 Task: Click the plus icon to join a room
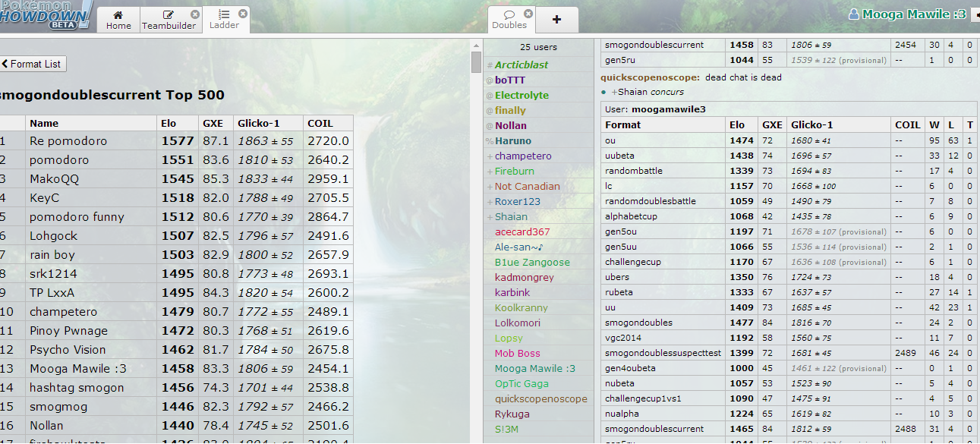tap(556, 20)
